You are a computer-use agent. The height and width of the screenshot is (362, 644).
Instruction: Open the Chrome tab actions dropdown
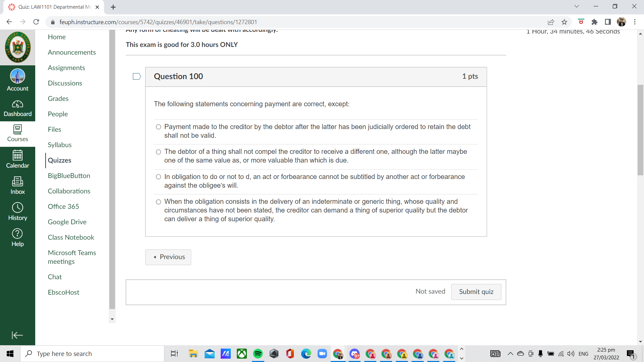coord(577,6)
